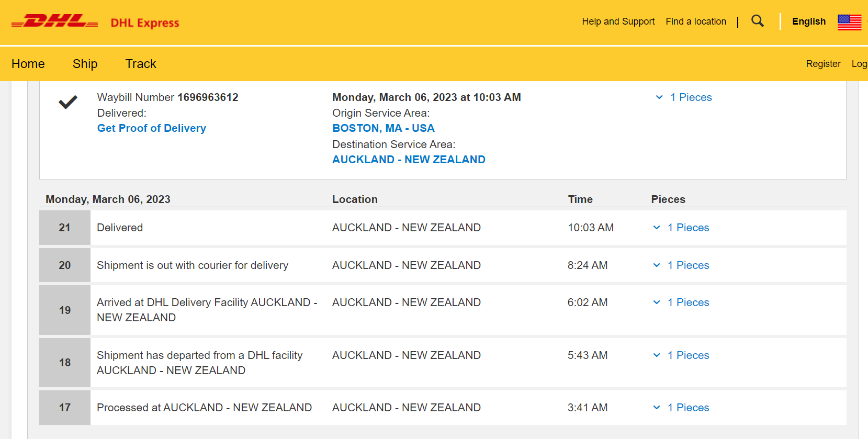
Task: Click 'Arrived at DHL Delivery Facility' text
Action: [207, 310]
